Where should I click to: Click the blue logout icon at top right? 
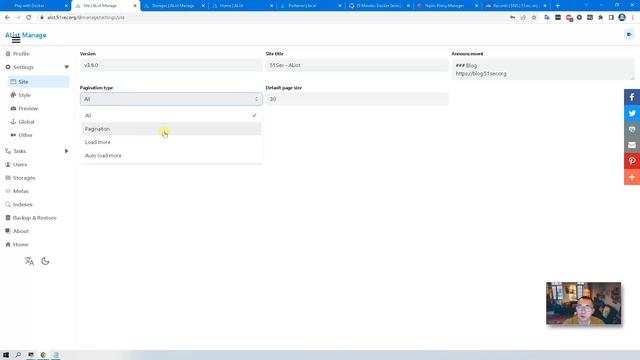629,35
